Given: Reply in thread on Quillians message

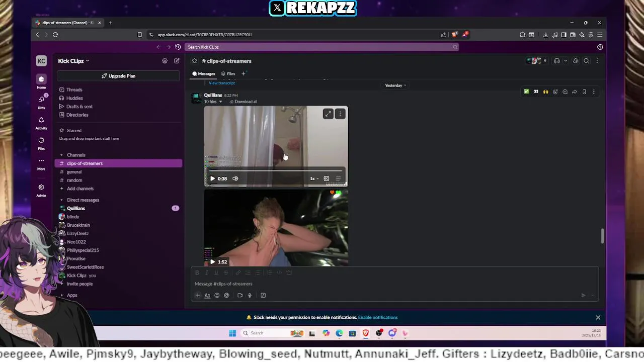Looking at the screenshot, I should tap(565, 92).
